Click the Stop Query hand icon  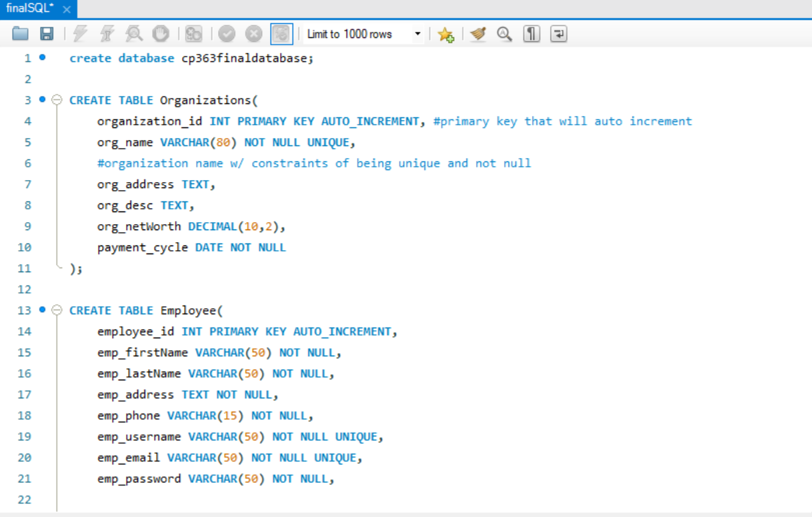[x=161, y=33]
